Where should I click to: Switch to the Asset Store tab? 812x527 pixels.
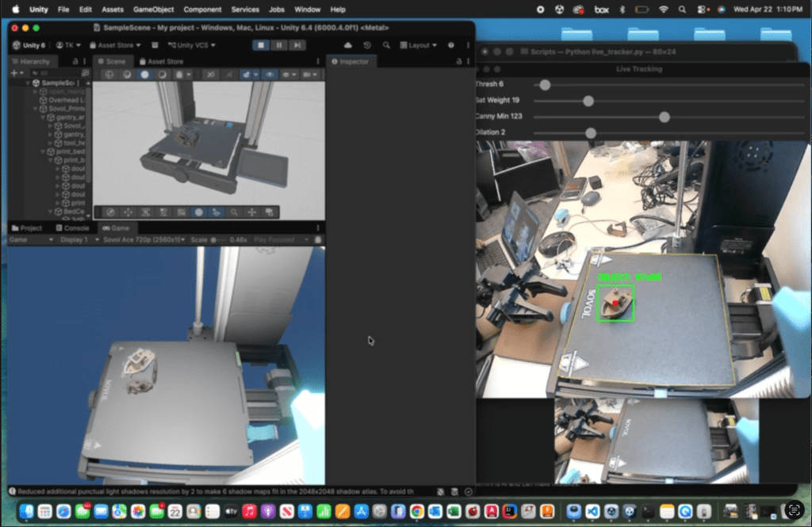pyautogui.click(x=161, y=61)
